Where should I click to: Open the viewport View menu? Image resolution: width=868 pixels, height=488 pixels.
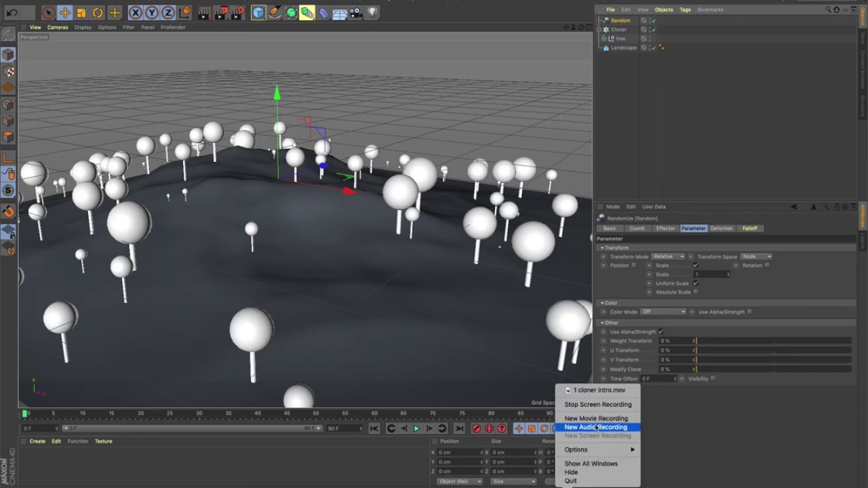[x=35, y=27]
